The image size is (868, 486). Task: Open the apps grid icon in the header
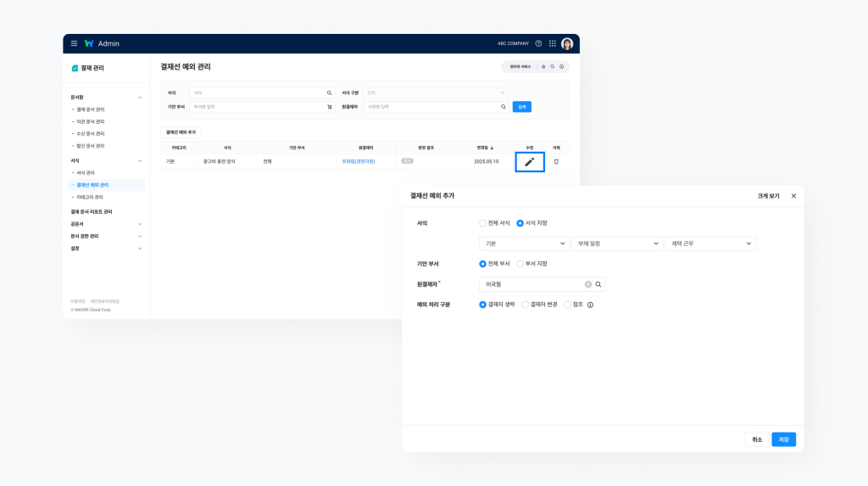(552, 43)
